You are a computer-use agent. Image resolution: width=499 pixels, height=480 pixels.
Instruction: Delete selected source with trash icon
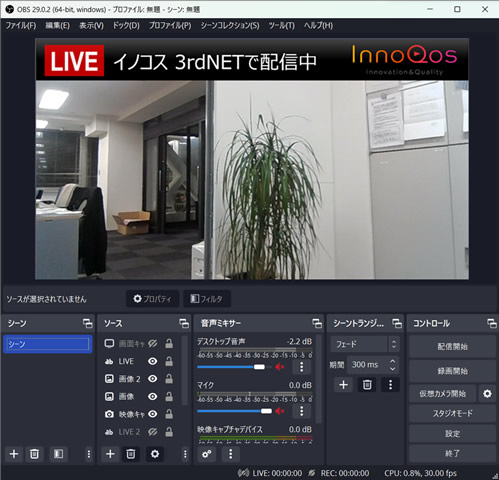click(131, 454)
